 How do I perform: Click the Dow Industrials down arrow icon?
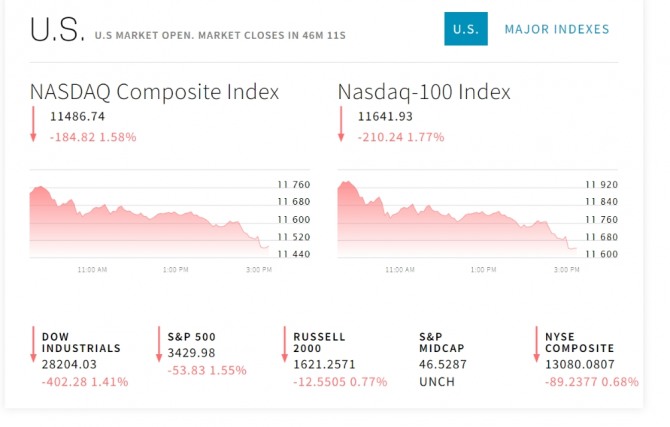pos(33,344)
